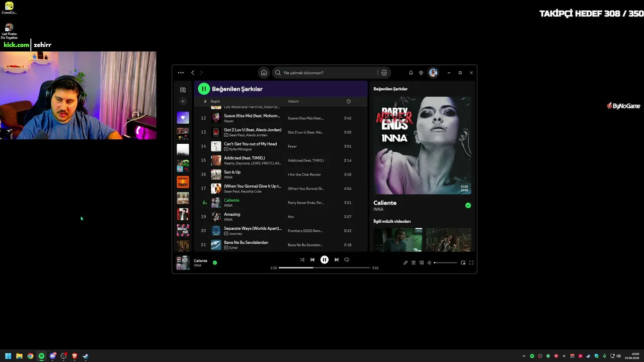Open the taskbar clock and date
This screenshot has width=644, height=362.
632,356
